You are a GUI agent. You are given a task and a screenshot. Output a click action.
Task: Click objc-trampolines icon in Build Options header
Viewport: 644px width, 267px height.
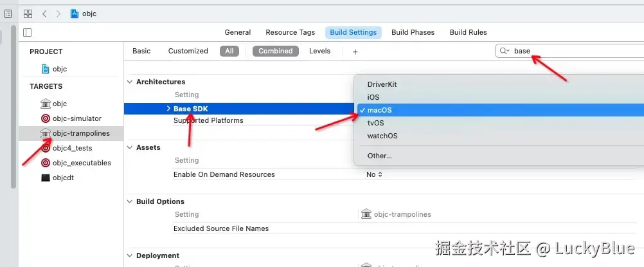366,214
